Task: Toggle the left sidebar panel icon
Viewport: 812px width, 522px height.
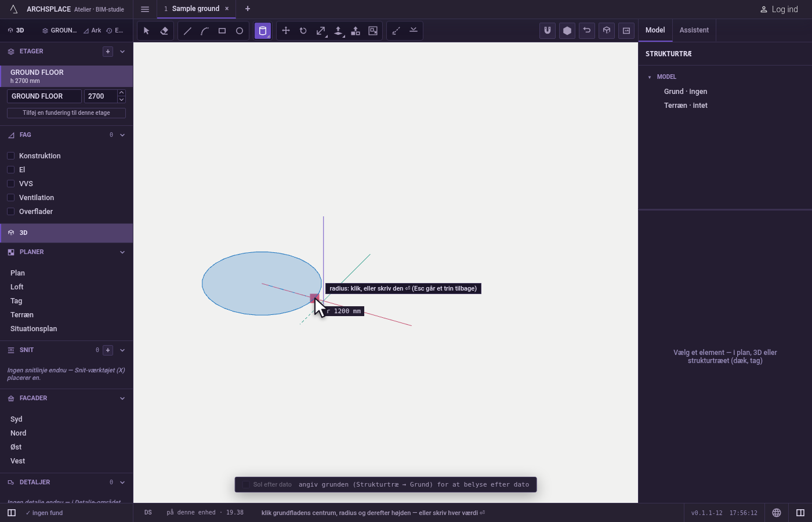Action: (x=12, y=513)
